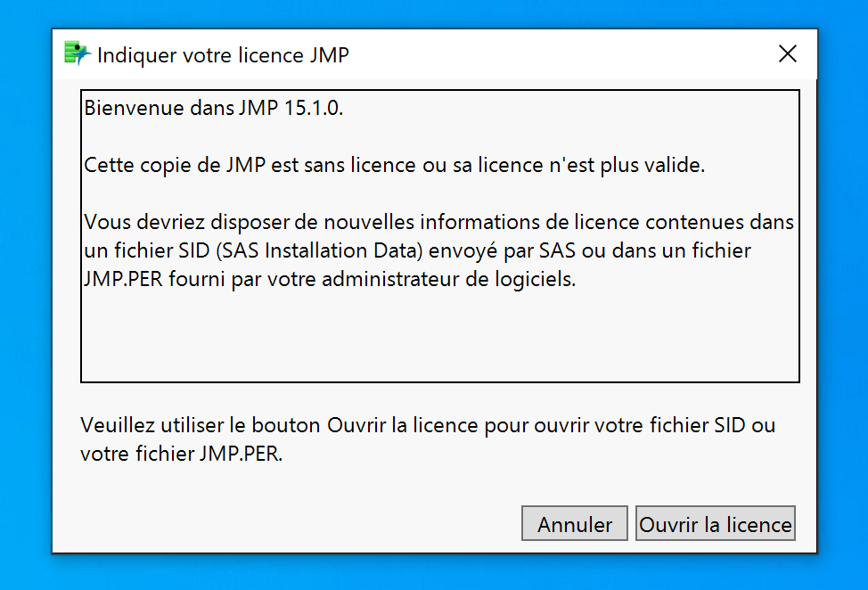Click the version number 15.1.0 in welcome line

[313, 109]
